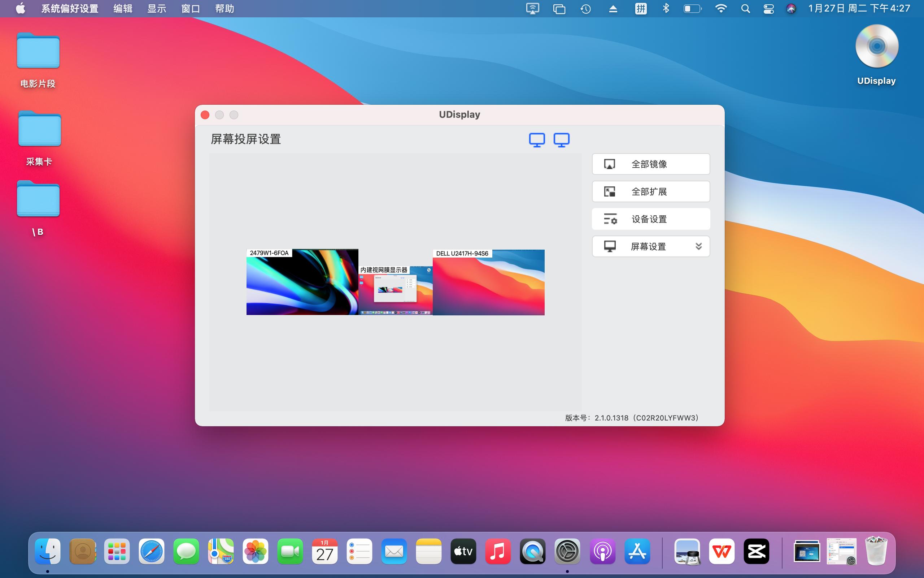
Task: Open System Preferences from the Dock
Action: [567, 551]
